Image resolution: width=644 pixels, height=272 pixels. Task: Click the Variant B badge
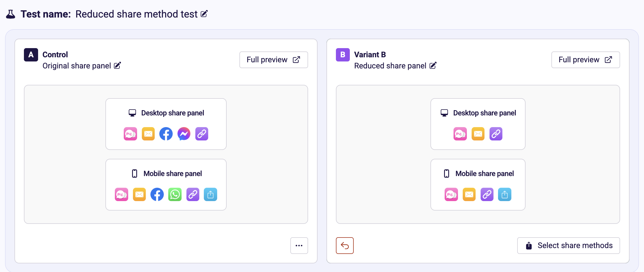(x=343, y=55)
